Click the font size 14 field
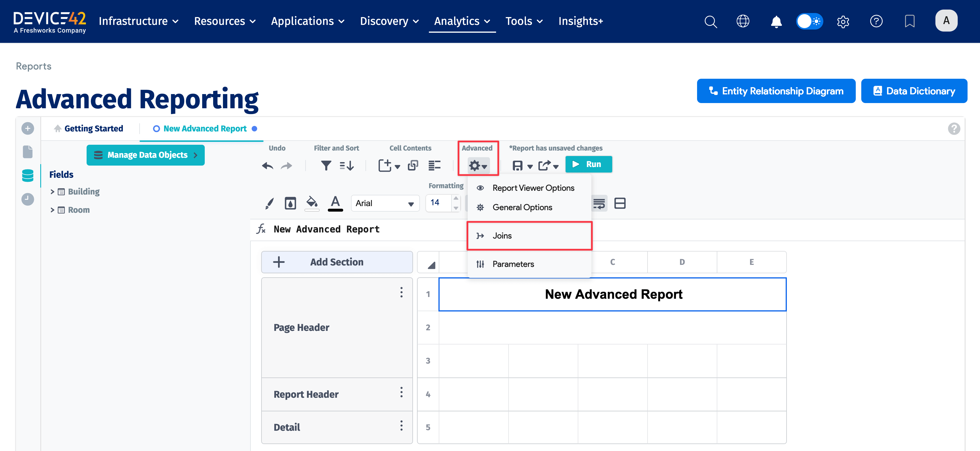 [x=439, y=203]
